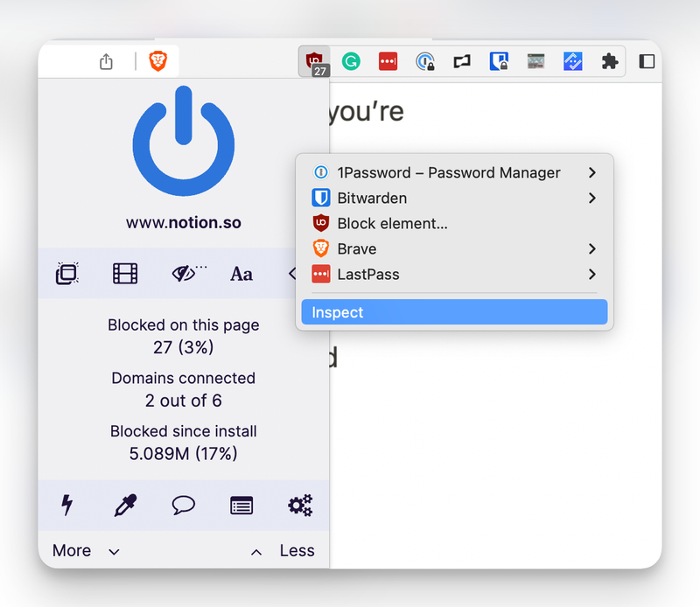Choose Block element... in context menu
The image size is (700, 607).
pos(454,223)
